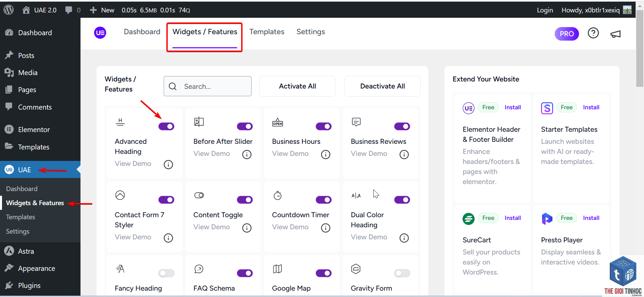Install Elementor Header & Footer Builder
644x297 pixels.
pos(513,107)
